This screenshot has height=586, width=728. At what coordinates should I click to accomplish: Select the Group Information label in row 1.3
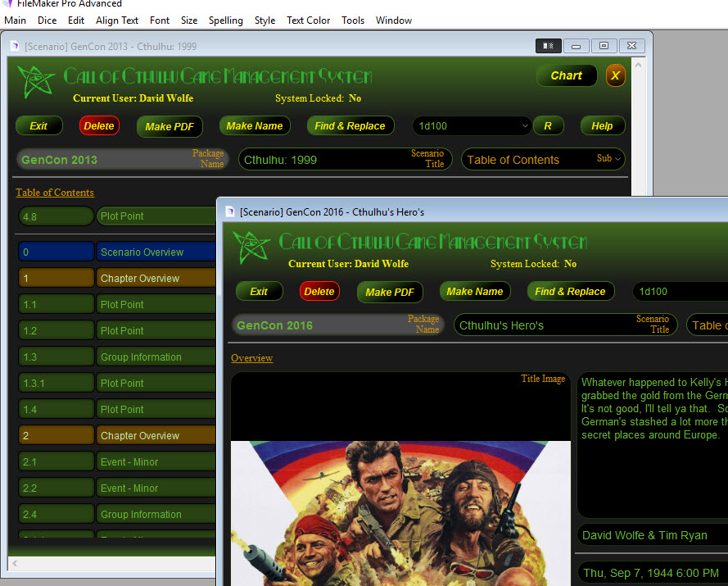point(141,357)
